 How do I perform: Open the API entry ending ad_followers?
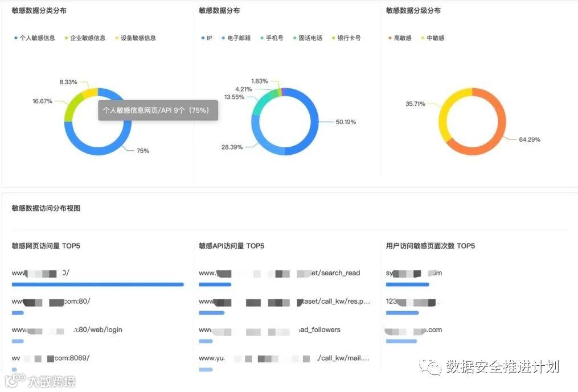[269, 330]
